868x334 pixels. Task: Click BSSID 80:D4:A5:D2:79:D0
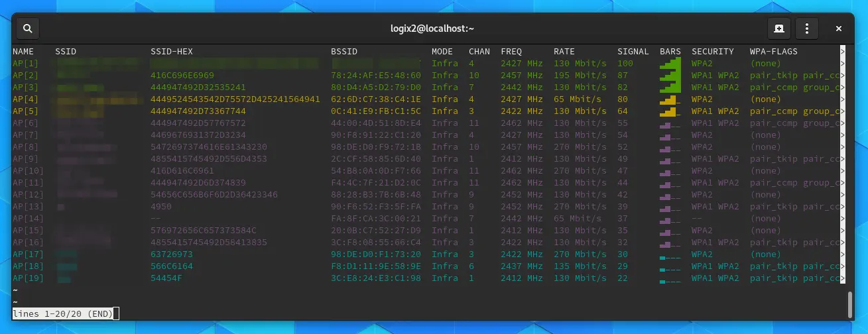pyautogui.click(x=376, y=87)
